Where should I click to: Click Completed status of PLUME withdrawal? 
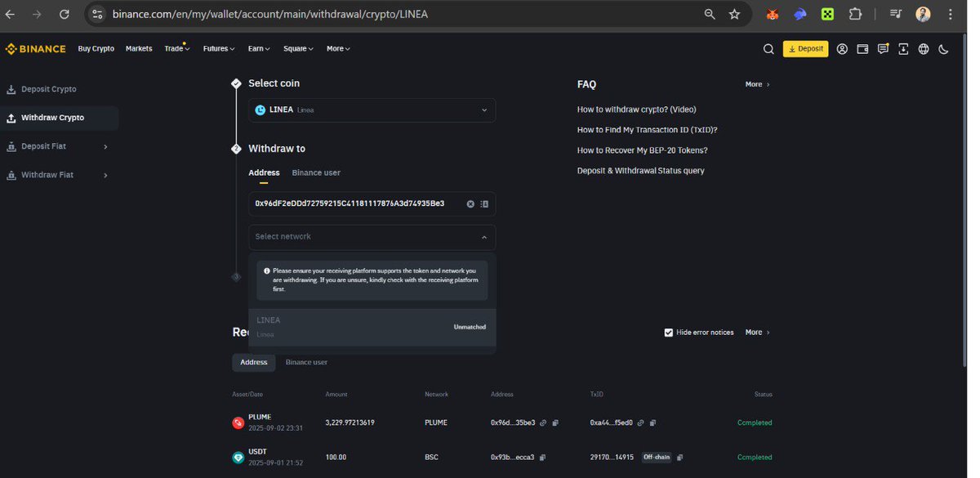[x=755, y=423]
